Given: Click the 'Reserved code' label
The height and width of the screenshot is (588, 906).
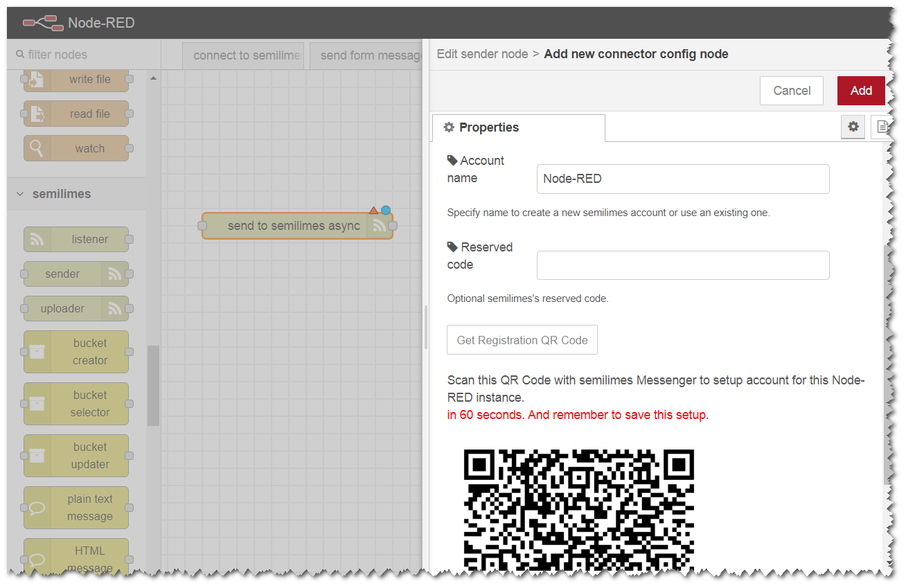Looking at the screenshot, I should (480, 256).
